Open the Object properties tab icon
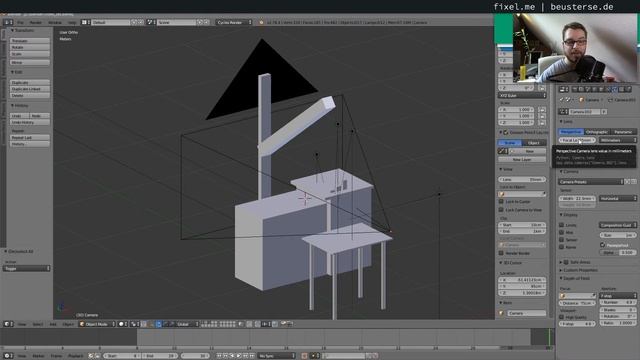640x360 pixels. 601,89
